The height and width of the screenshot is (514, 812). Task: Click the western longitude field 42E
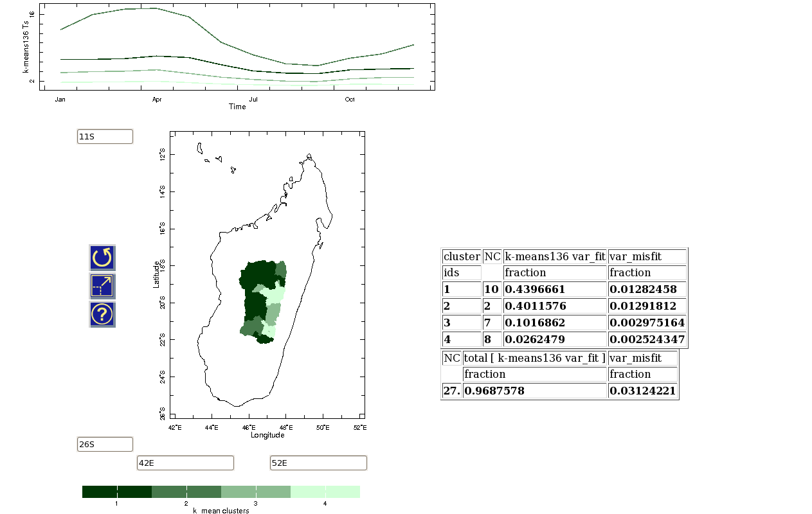(185, 463)
